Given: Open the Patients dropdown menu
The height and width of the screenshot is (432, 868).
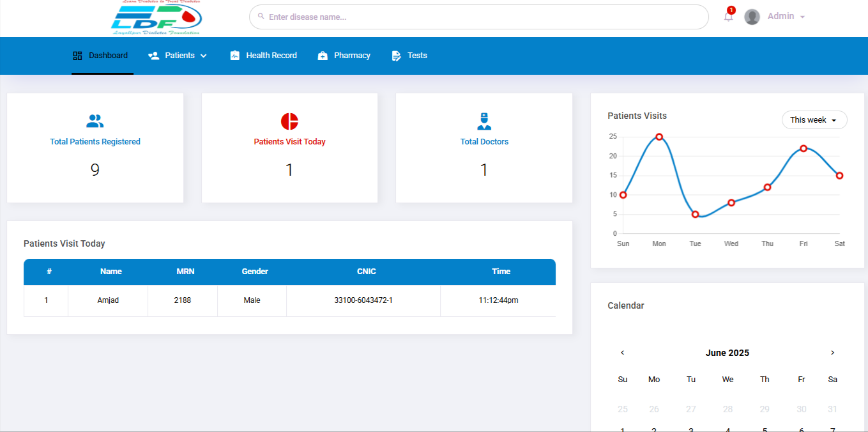Looking at the screenshot, I should (x=178, y=56).
